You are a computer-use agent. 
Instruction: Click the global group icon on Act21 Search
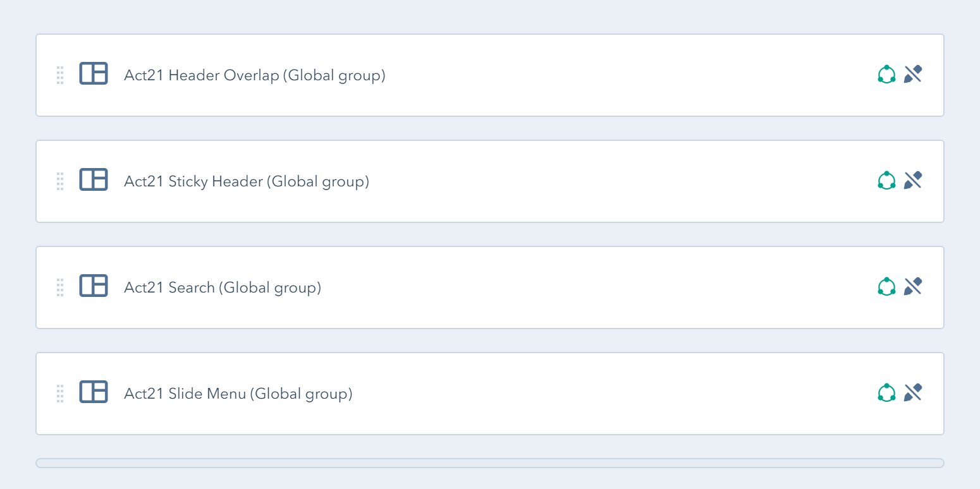(x=886, y=286)
